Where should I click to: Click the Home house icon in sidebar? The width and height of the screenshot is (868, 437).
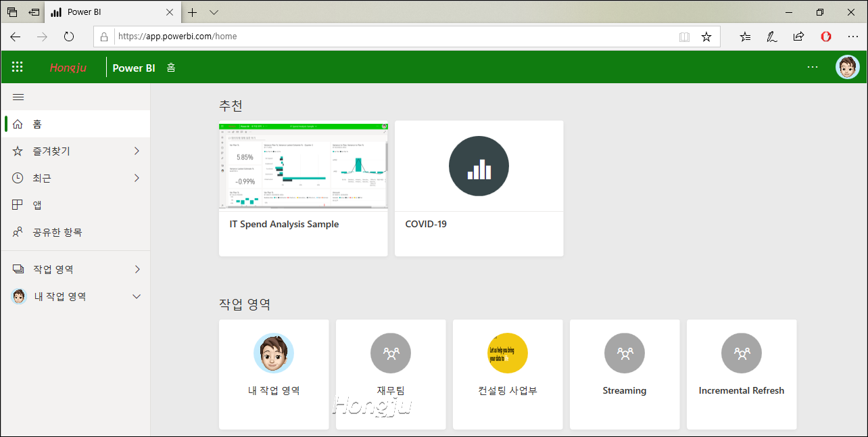click(18, 124)
